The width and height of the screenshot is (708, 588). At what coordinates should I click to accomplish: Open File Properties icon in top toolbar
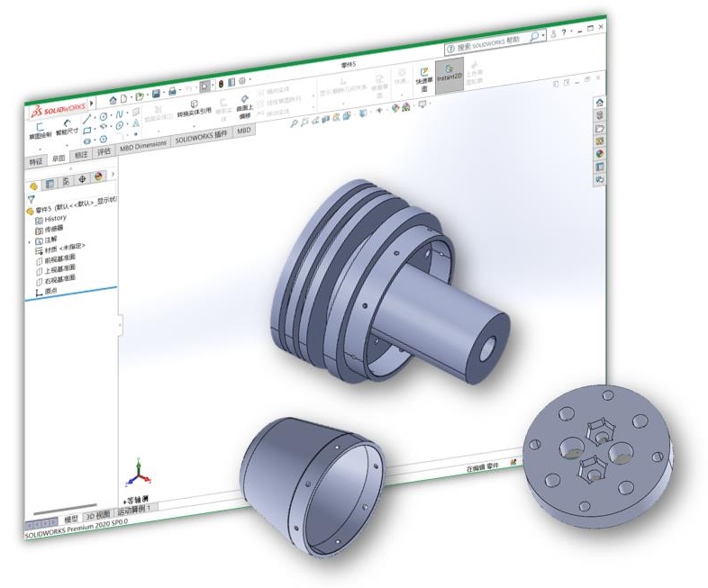tap(231, 82)
